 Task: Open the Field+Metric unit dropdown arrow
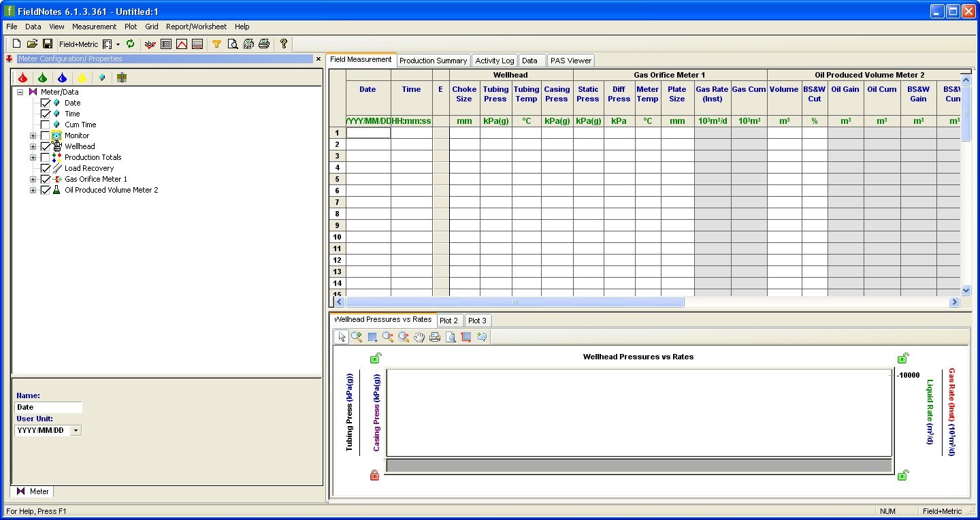118,44
